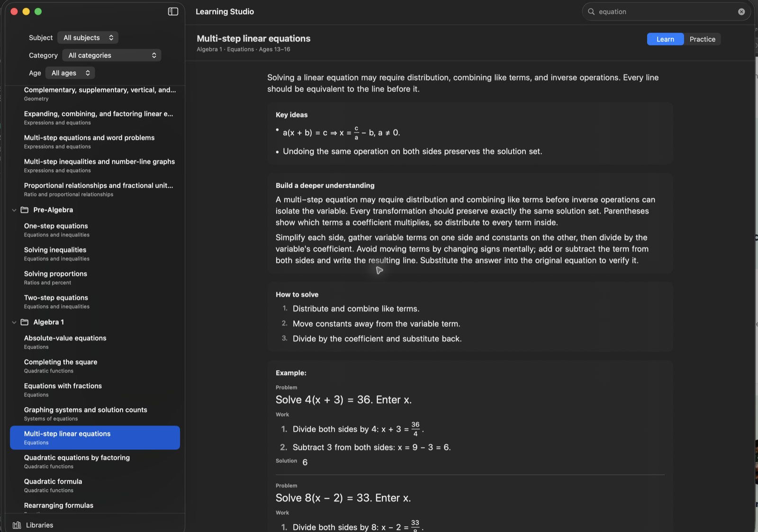
Task: Select the 'Two-step equations' lesson
Action: [x=95, y=301]
